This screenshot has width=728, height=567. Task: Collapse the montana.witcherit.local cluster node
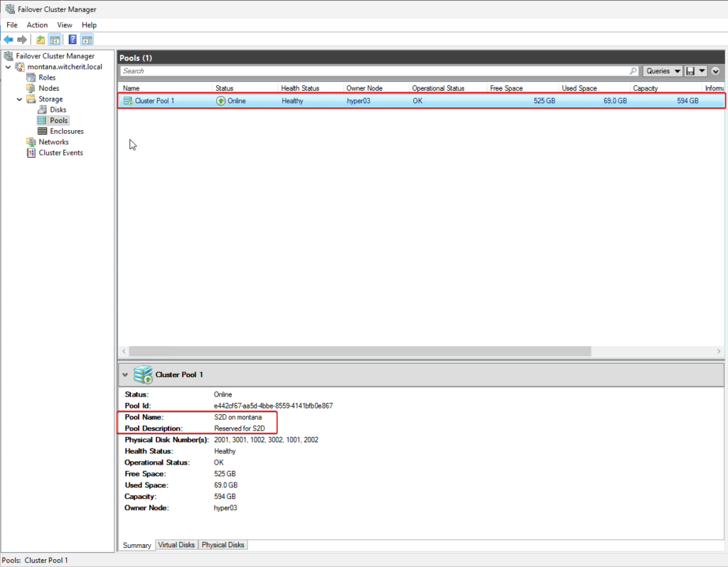pos(8,67)
